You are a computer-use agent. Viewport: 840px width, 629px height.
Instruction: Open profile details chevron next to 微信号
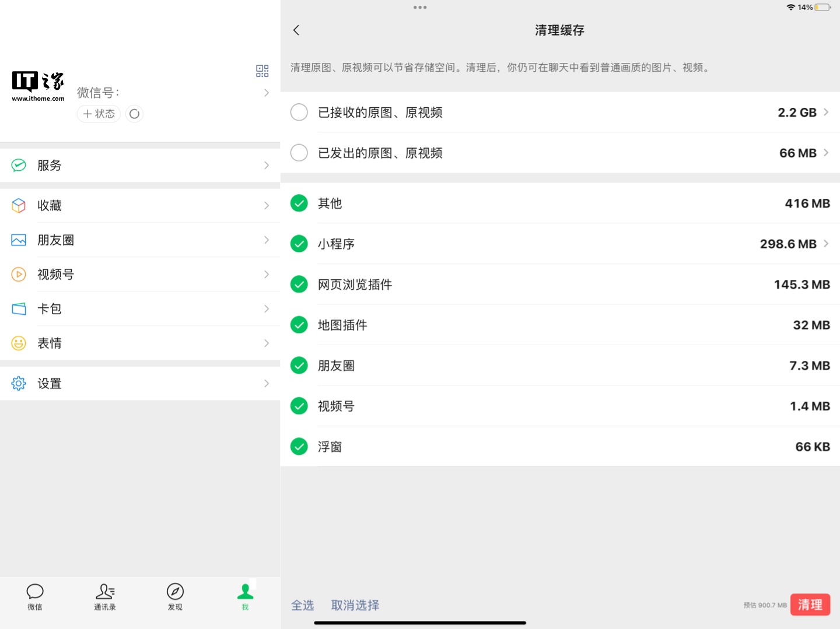pyautogui.click(x=267, y=93)
